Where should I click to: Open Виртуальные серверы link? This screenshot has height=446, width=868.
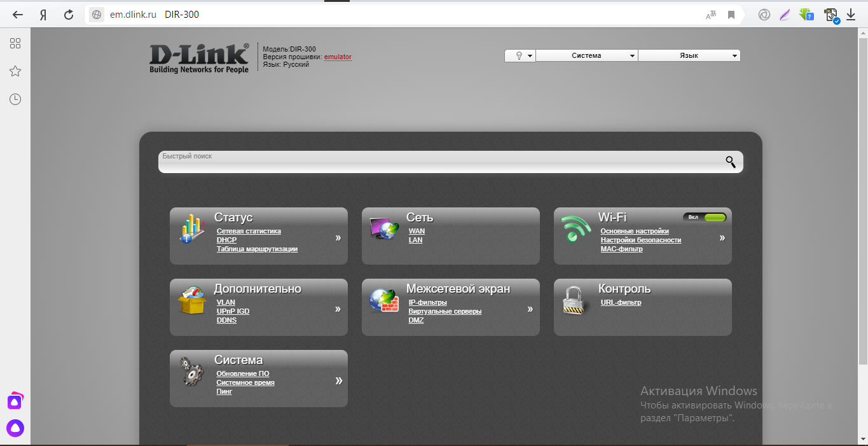445,312
